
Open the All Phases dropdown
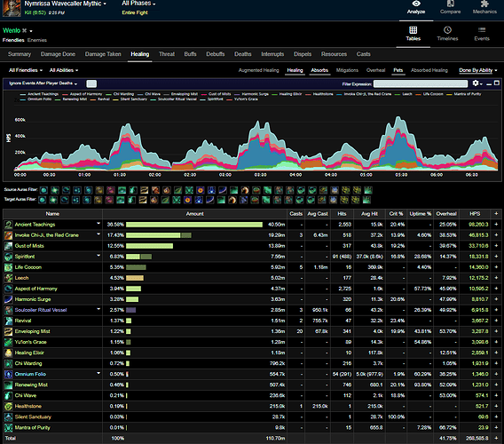coord(138,4)
